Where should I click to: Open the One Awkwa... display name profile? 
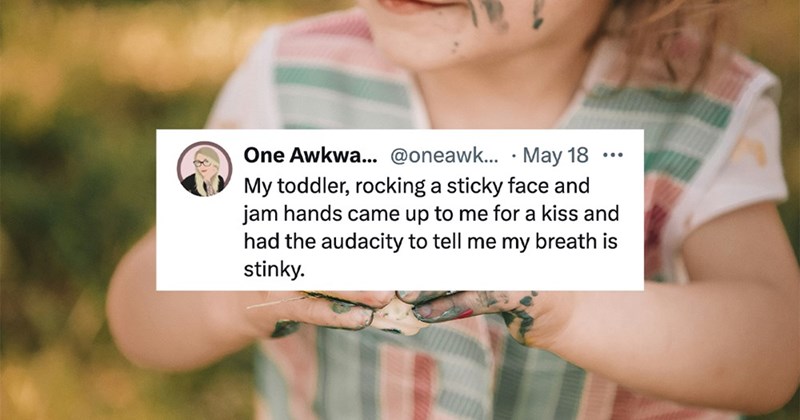tap(310, 155)
